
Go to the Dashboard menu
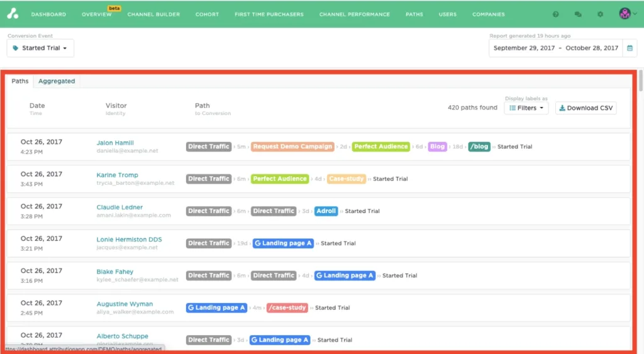(48, 14)
